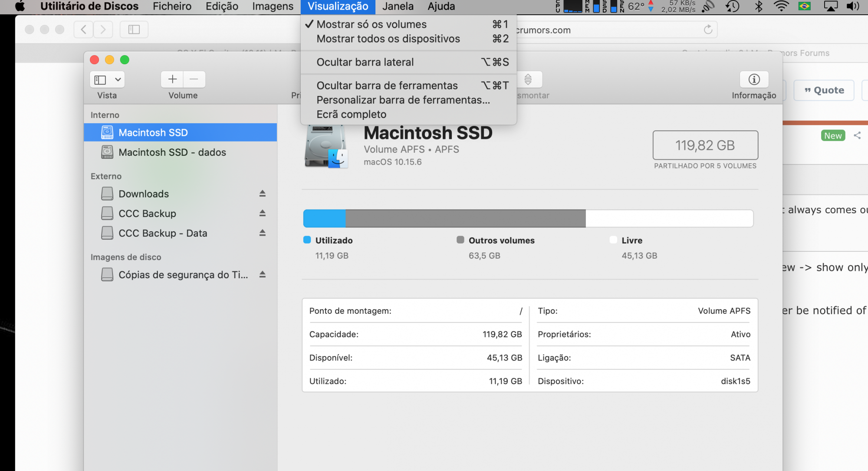The height and width of the screenshot is (471, 868).
Task: Click the blue Utilizado storage bar segment
Action: pyautogui.click(x=324, y=218)
